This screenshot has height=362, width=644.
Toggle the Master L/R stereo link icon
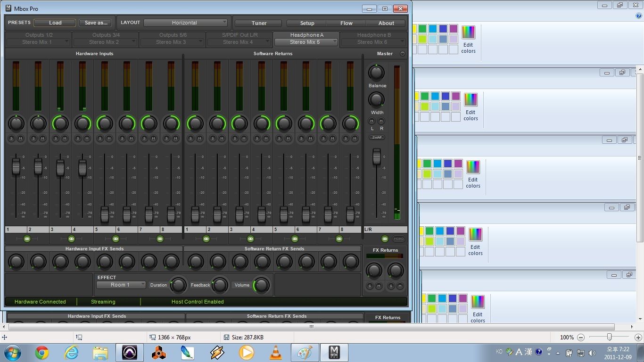click(385, 239)
